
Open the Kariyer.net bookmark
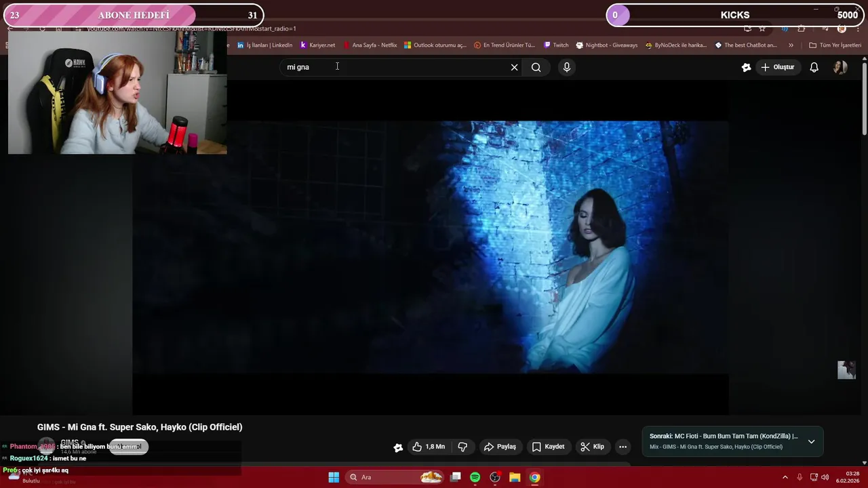(317, 45)
